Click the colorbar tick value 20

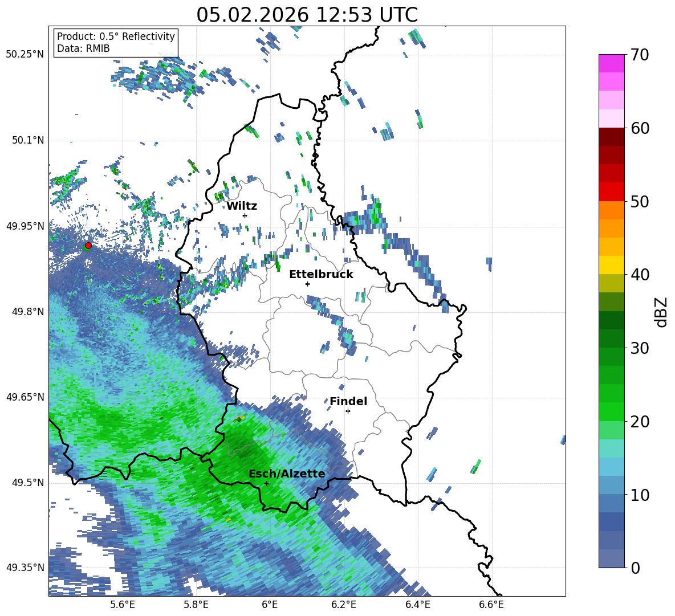point(640,422)
